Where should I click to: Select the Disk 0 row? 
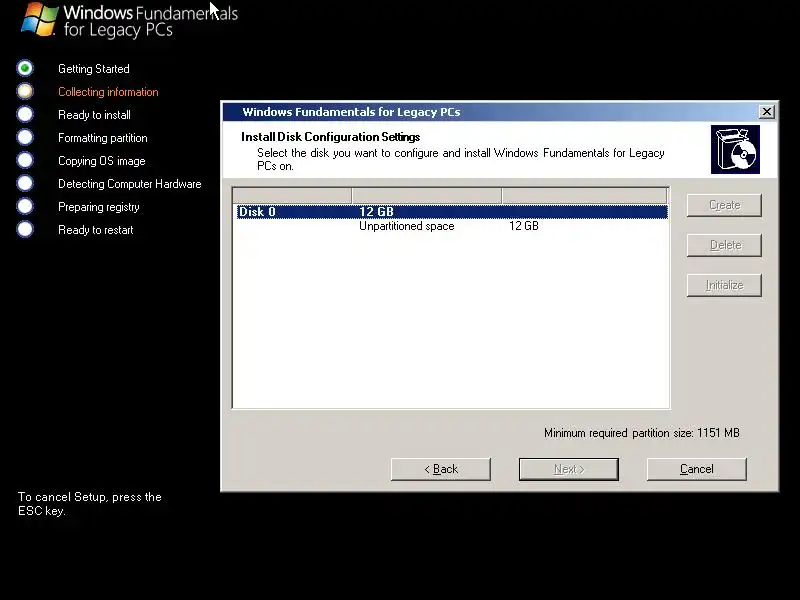pos(452,212)
